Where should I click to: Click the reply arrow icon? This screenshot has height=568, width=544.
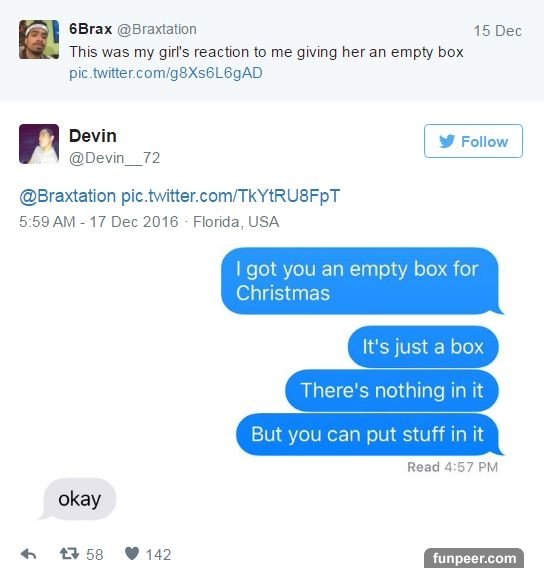point(29,554)
